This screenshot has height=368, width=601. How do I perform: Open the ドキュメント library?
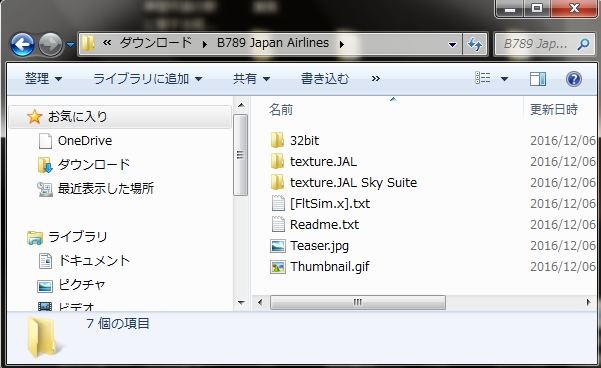pos(94,261)
